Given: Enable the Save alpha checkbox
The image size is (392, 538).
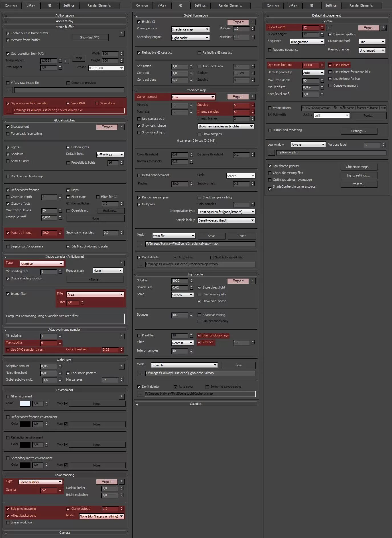Looking at the screenshot, I should (x=97, y=103).
